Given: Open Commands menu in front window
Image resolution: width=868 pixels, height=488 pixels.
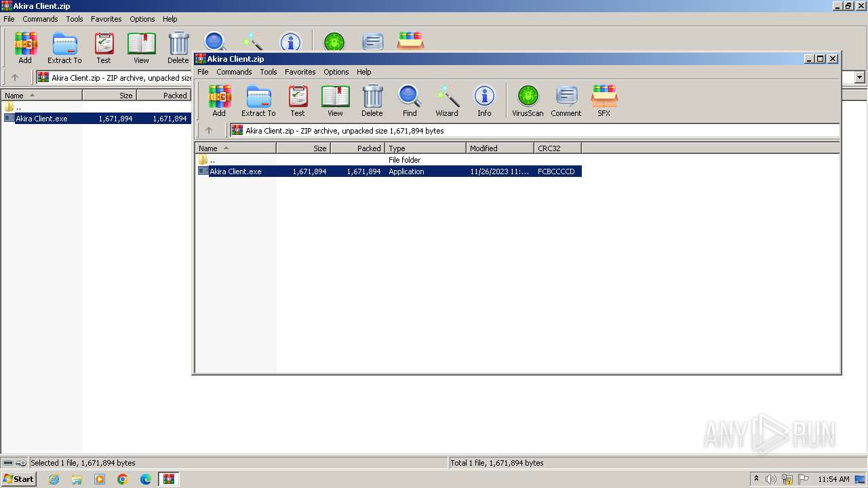Looking at the screenshot, I should [234, 72].
